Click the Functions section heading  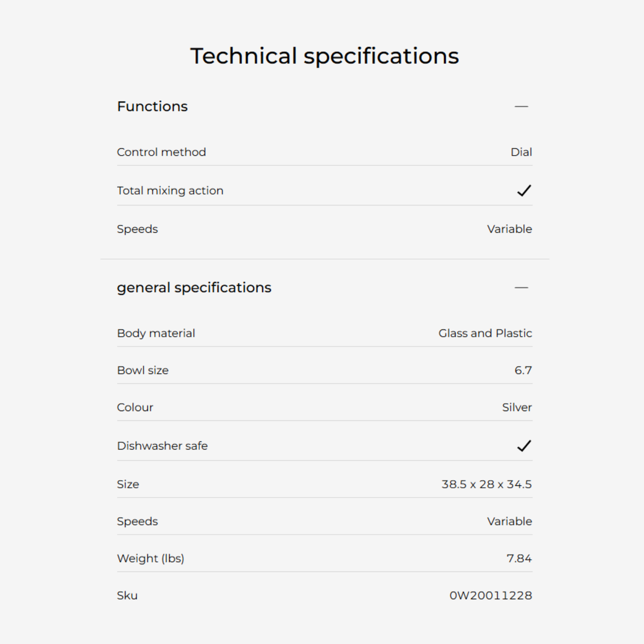[152, 107]
